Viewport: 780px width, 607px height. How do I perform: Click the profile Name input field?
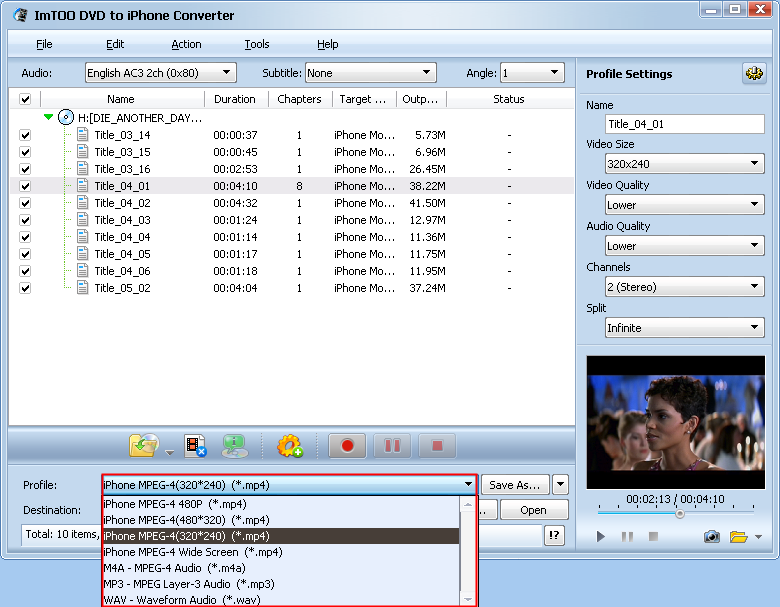[684, 124]
